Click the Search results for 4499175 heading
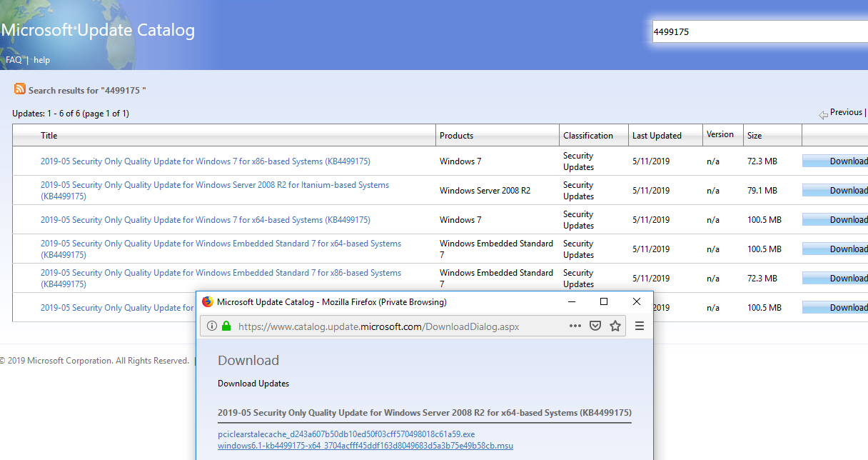The height and width of the screenshot is (460, 868). pyautogui.click(x=87, y=90)
